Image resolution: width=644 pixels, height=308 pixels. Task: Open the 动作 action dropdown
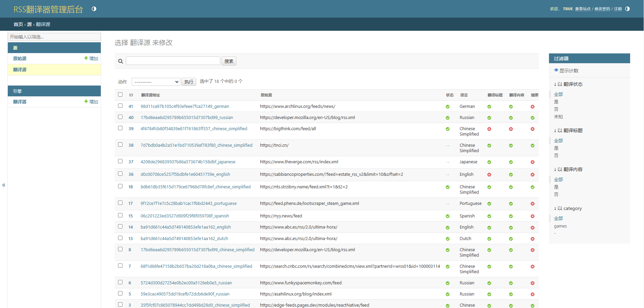coord(156,82)
